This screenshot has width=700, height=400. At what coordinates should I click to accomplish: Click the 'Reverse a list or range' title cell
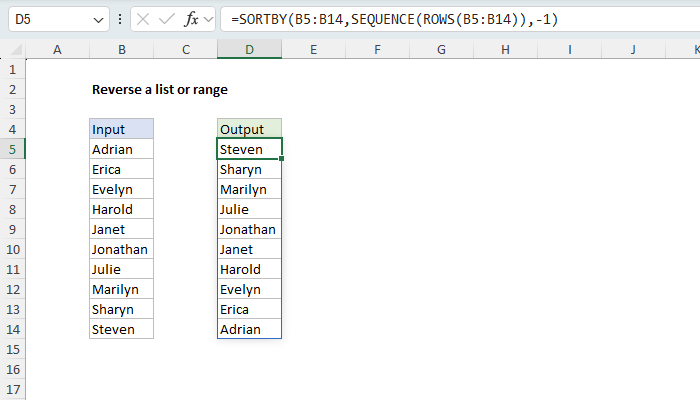click(x=160, y=90)
